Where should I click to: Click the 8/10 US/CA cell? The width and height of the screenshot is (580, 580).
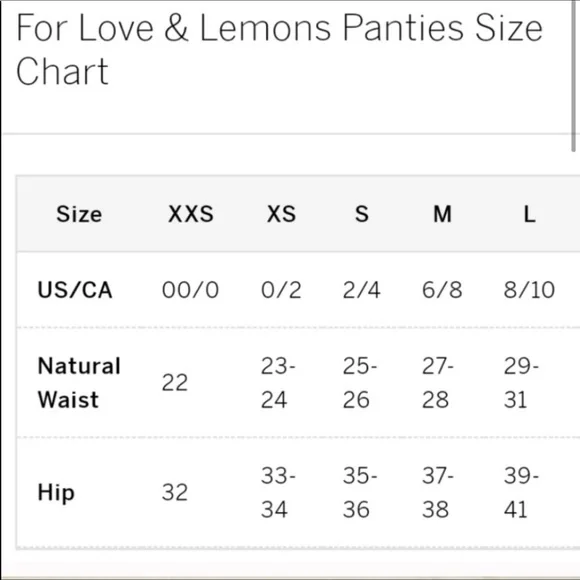point(529,290)
